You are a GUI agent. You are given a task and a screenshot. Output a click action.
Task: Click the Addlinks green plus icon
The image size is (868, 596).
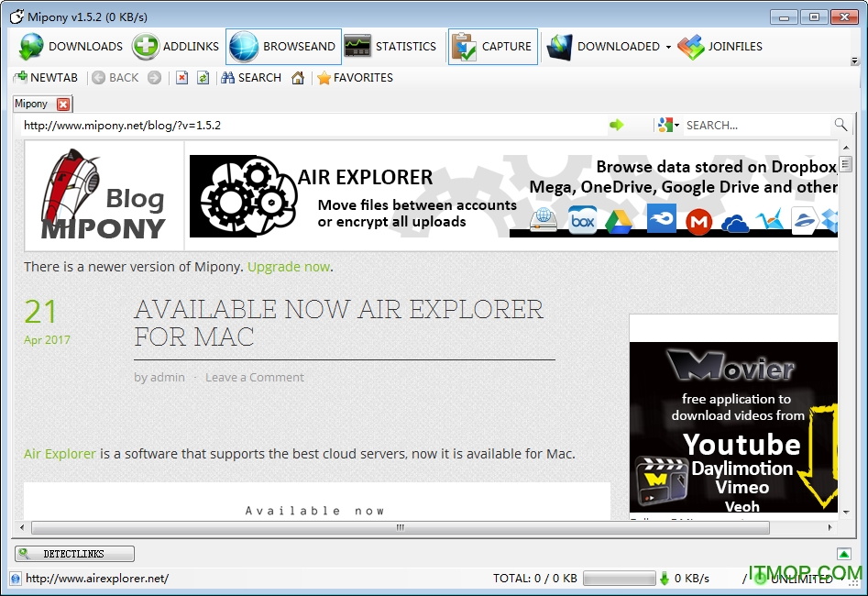click(x=146, y=47)
